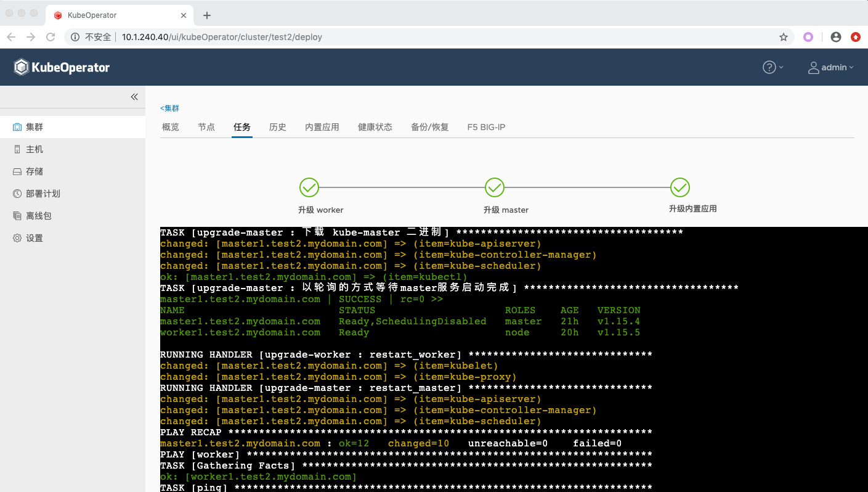Switch to the F5 BIG-IP tab
The width and height of the screenshot is (868, 492).
(486, 127)
